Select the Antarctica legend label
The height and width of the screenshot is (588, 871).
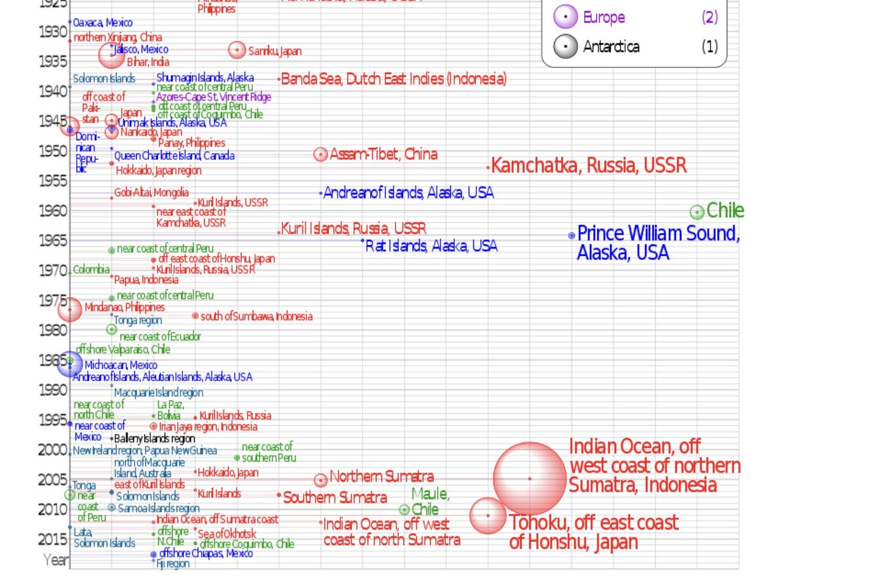tap(611, 47)
